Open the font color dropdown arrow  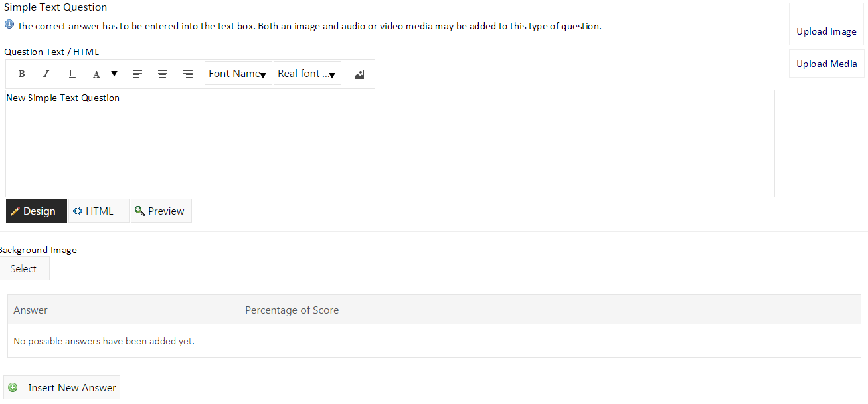click(x=114, y=74)
